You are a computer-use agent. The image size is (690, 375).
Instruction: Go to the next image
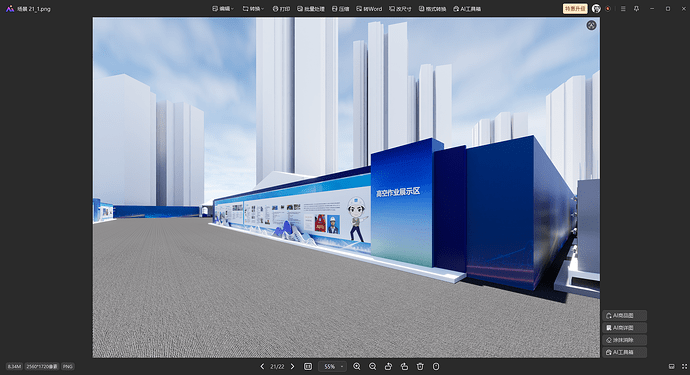tap(292, 366)
